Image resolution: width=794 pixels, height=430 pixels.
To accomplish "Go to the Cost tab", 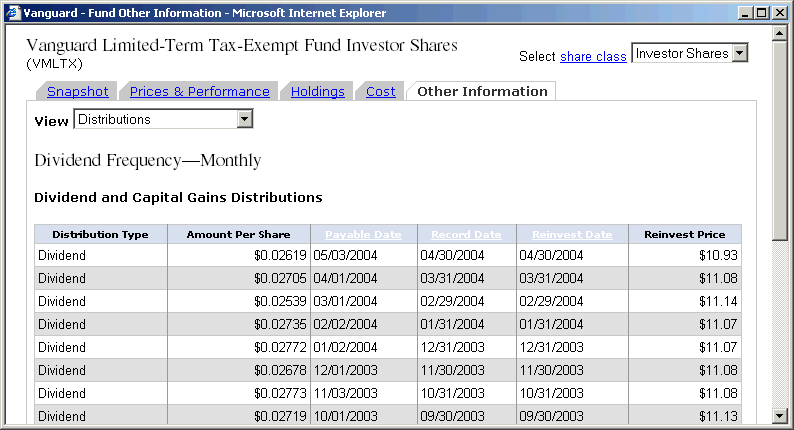I will 380,91.
